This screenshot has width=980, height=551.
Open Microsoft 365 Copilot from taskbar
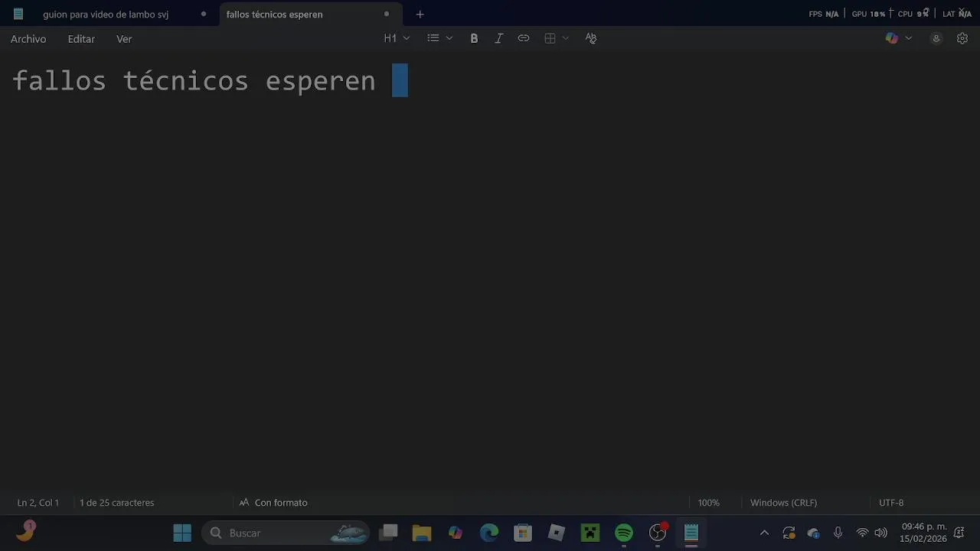coord(456,533)
